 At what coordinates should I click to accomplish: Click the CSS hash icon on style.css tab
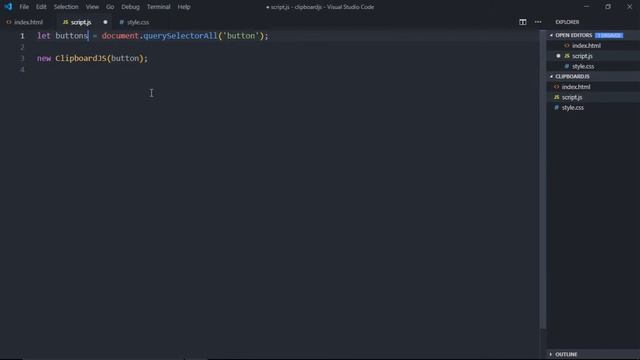122,22
